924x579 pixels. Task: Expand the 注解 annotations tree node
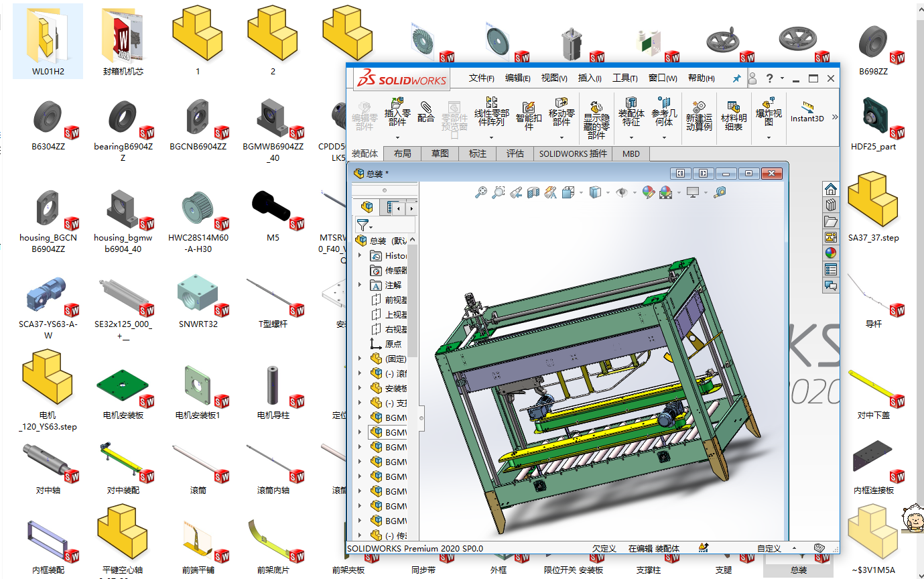tap(360, 285)
